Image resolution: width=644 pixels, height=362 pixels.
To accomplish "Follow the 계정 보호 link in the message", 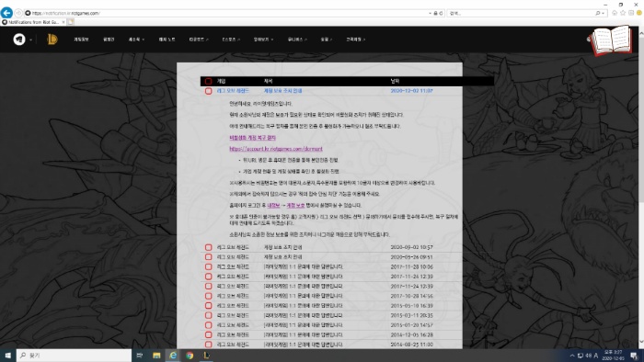I will [x=295, y=206].
